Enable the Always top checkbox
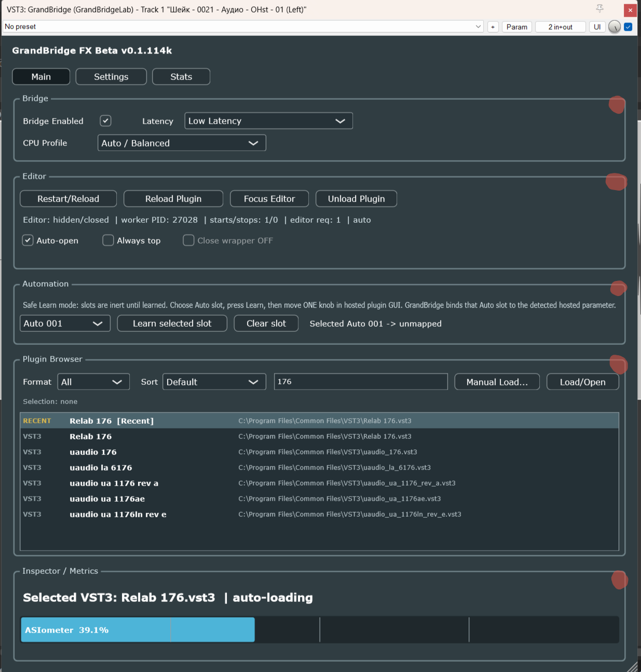Screen dimensions: 641x672 108,240
